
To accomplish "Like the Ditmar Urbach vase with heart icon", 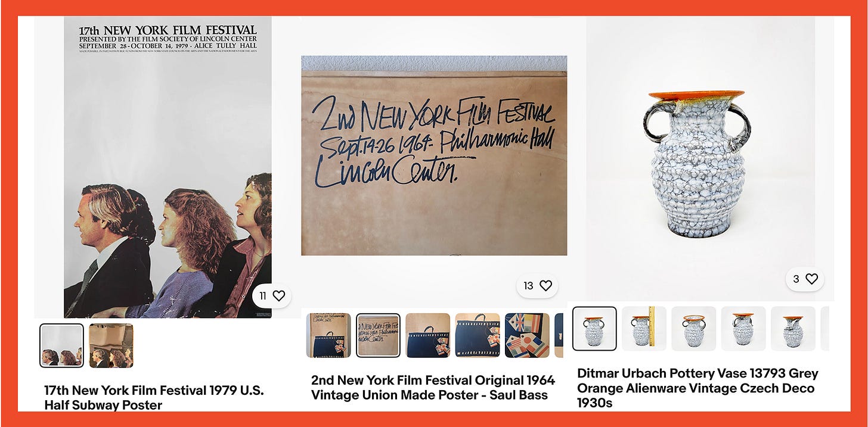I will (x=805, y=279).
